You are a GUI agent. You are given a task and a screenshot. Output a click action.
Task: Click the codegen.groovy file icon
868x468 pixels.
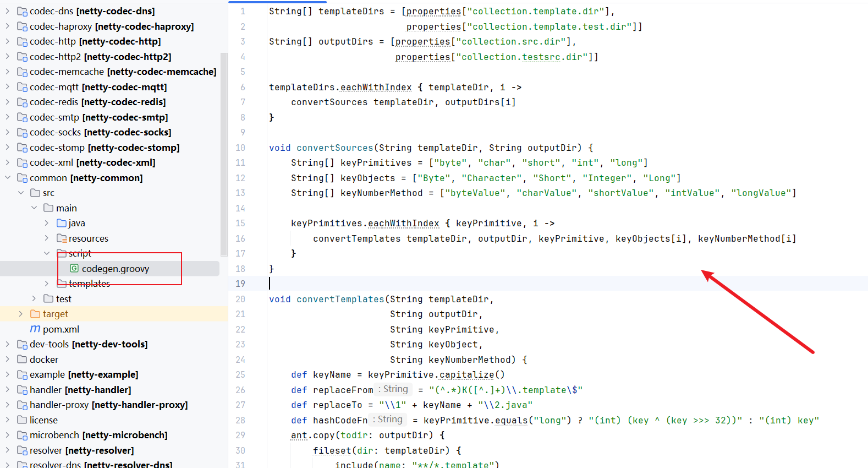tap(74, 269)
